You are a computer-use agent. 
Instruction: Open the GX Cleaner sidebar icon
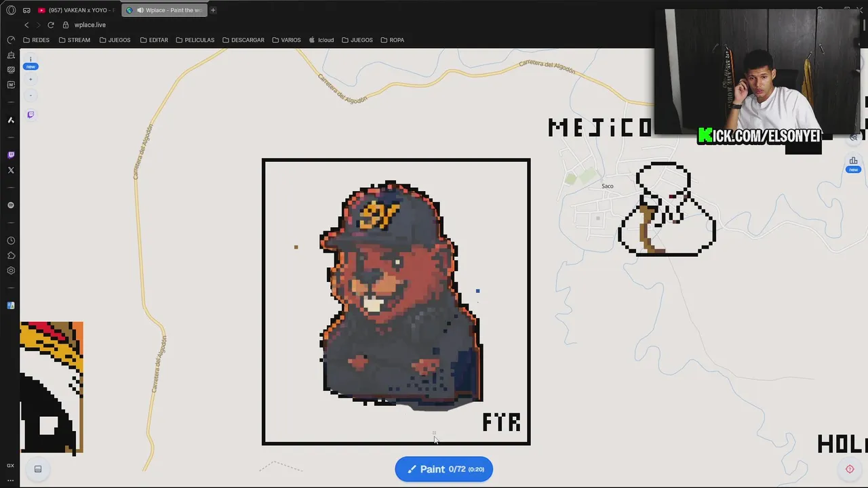pos(11,55)
